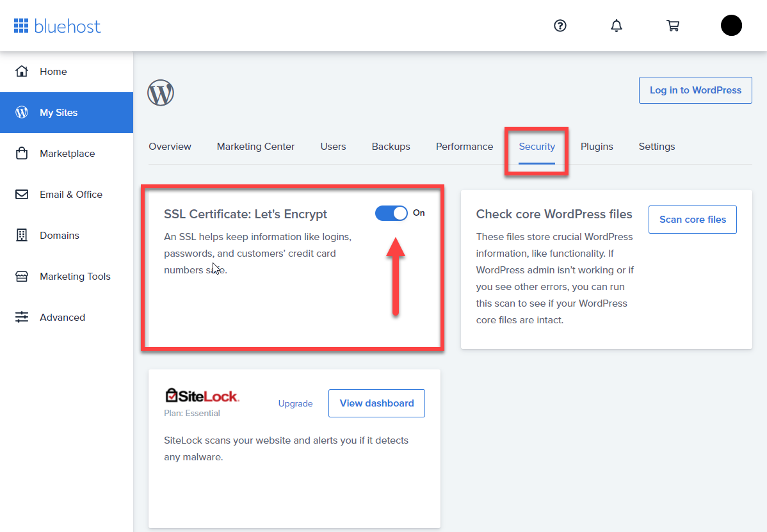The width and height of the screenshot is (767, 532).
Task: Click the black profile avatar circle
Action: click(x=731, y=26)
